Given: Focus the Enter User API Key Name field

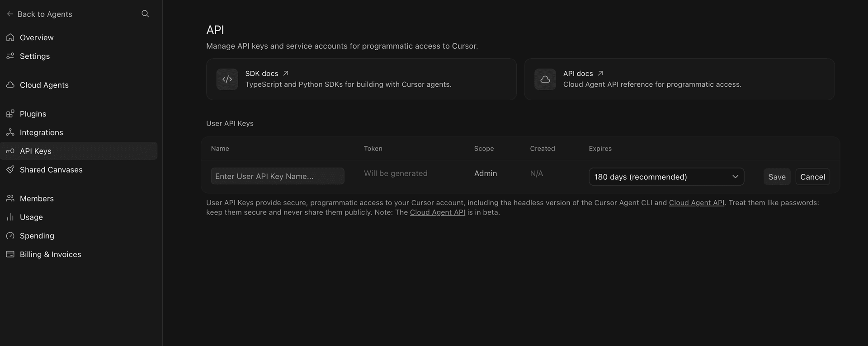Looking at the screenshot, I should click(x=278, y=176).
